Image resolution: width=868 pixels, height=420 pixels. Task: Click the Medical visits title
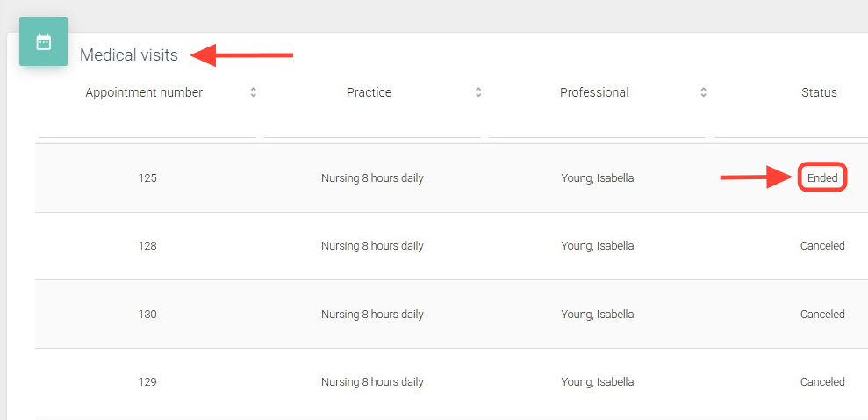point(129,55)
